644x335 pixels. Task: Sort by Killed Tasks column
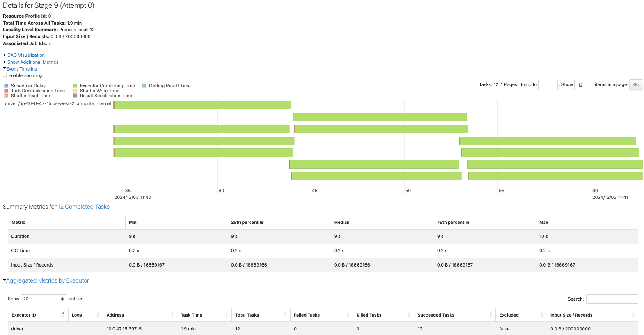click(x=383, y=315)
